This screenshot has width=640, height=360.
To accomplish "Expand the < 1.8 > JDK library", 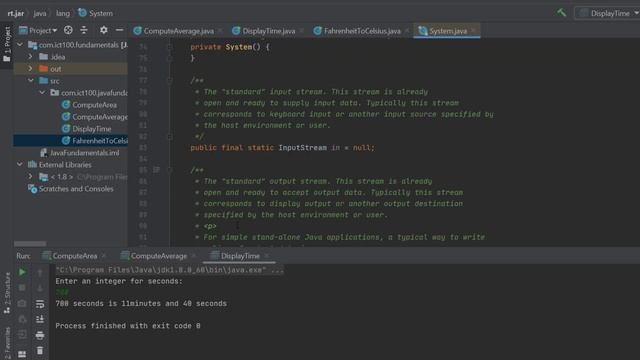I will click(31, 176).
